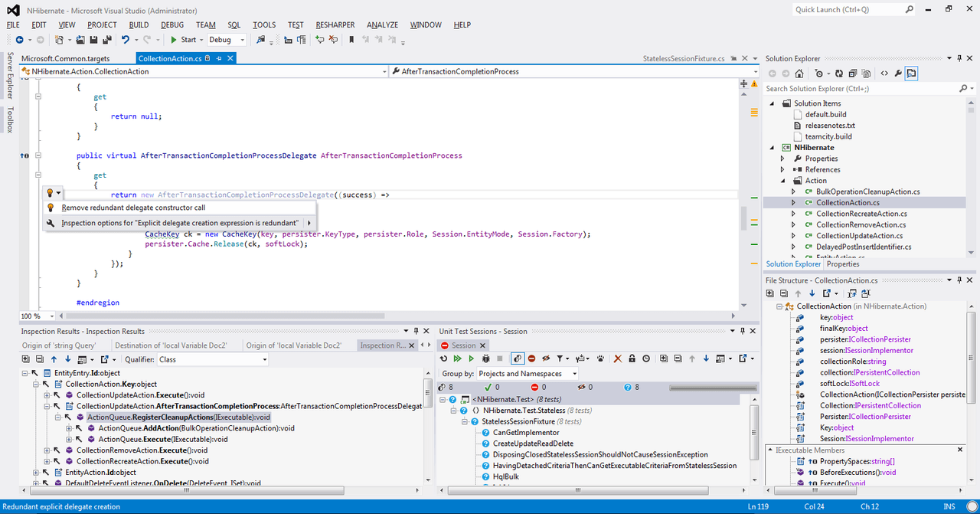Open Properties wrench icon in Solution Explorer
This screenshot has width=980, height=514.
click(898, 74)
